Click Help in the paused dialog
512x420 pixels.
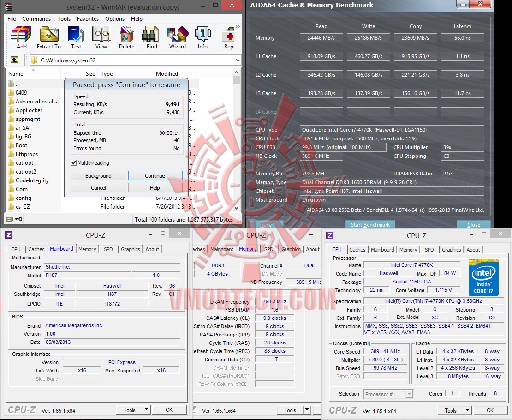tap(155, 188)
